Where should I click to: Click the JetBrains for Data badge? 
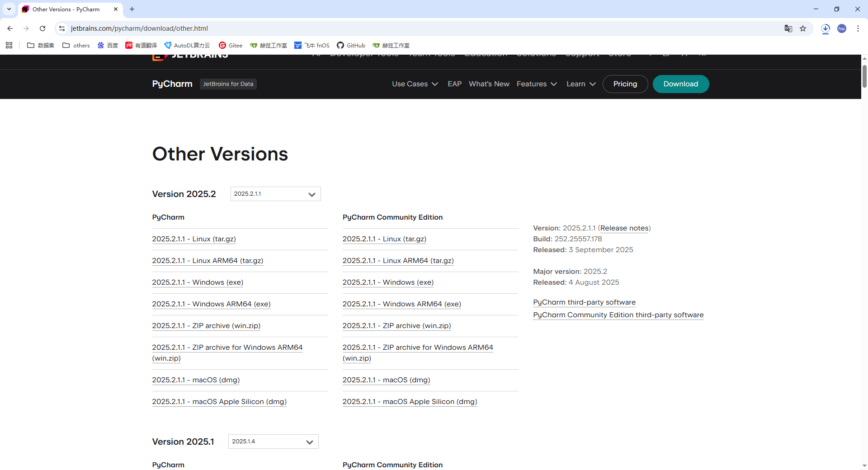pyautogui.click(x=228, y=84)
